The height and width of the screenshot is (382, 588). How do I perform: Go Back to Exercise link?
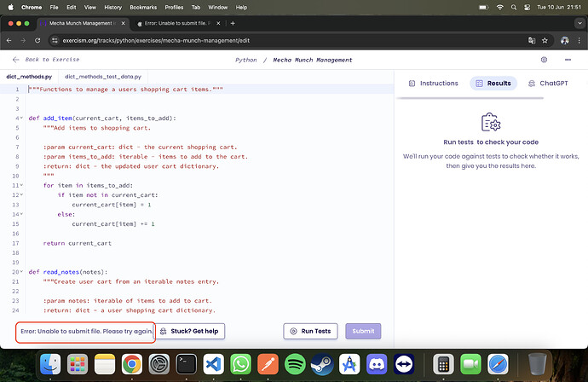tap(46, 60)
